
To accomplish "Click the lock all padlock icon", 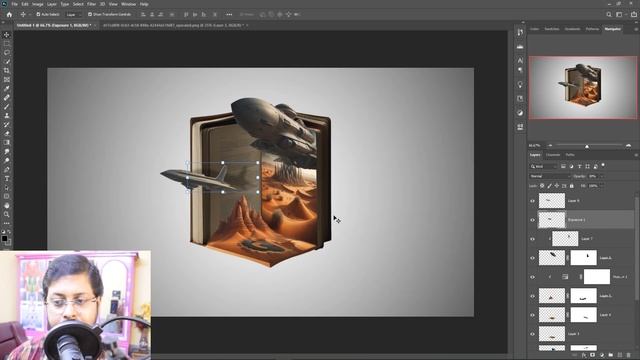I will click(571, 186).
